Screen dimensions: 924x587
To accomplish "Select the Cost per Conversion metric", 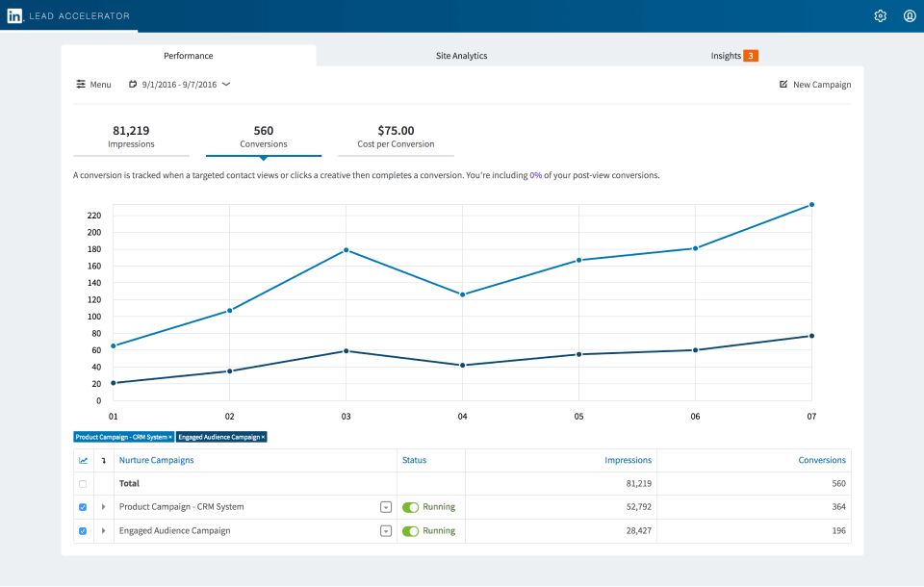I will (x=396, y=137).
